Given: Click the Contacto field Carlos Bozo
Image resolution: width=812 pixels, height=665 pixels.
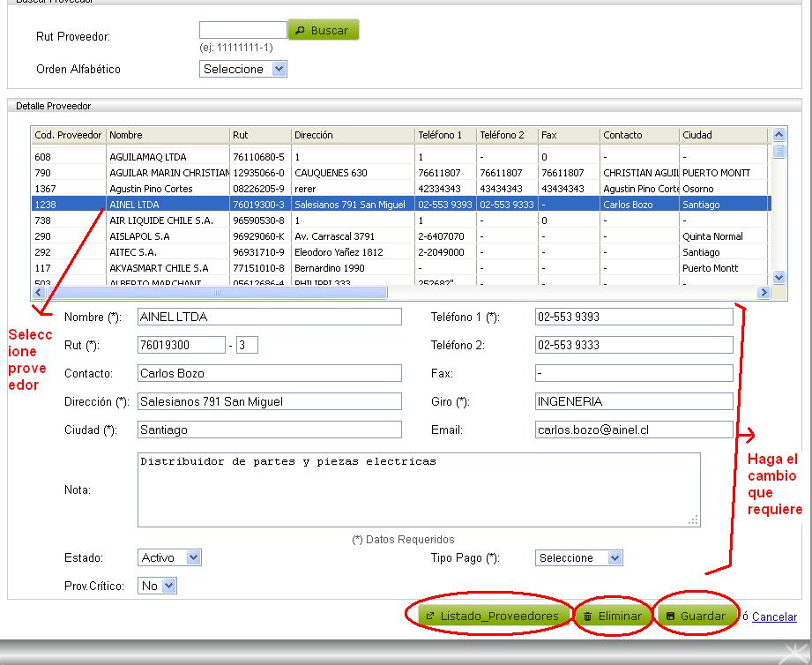Looking at the screenshot, I should [269, 373].
